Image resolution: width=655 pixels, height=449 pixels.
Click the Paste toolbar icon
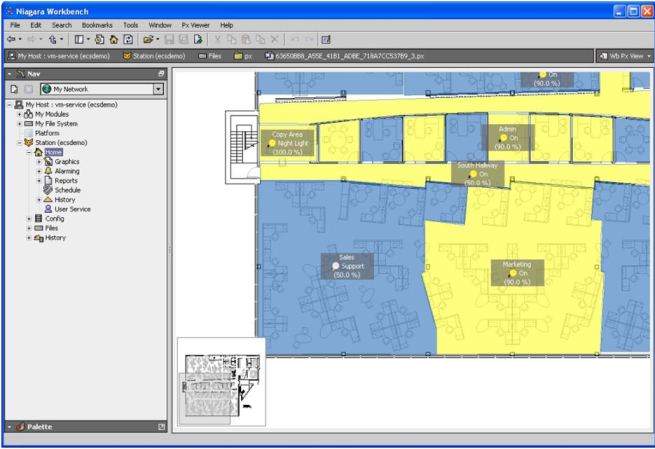pos(246,40)
